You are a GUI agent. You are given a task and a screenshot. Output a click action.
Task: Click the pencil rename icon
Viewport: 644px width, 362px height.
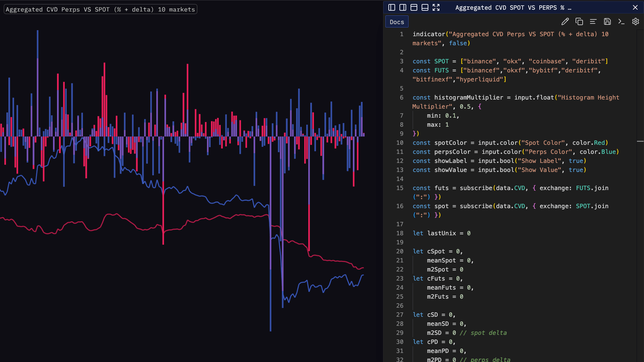[565, 22]
